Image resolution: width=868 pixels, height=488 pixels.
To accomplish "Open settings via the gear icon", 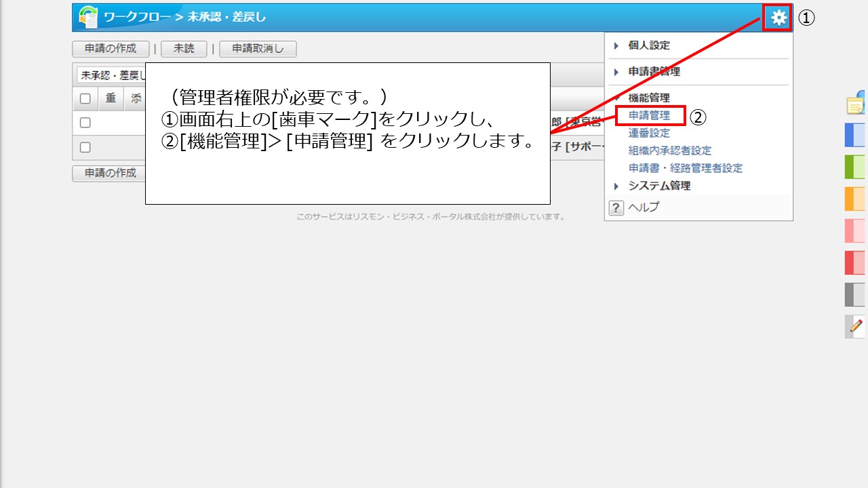I will click(x=777, y=18).
